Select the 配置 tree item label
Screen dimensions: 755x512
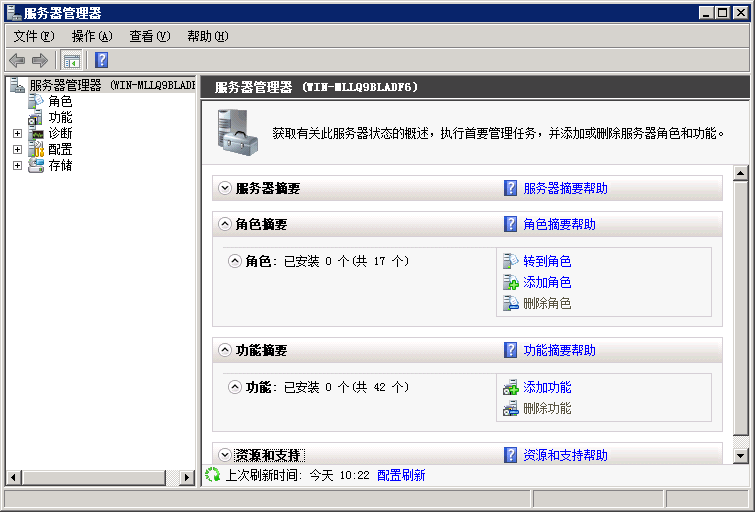pyautogui.click(x=60, y=149)
